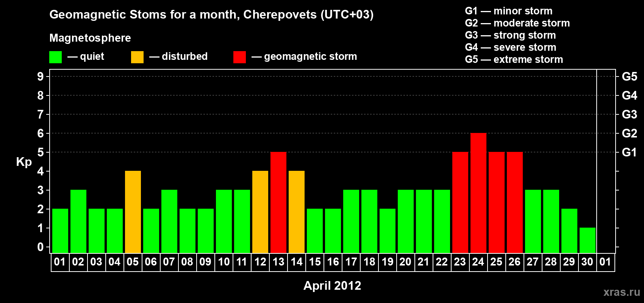Click the green bar for day 29
This screenshot has width=644, height=303.
coord(569,231)
